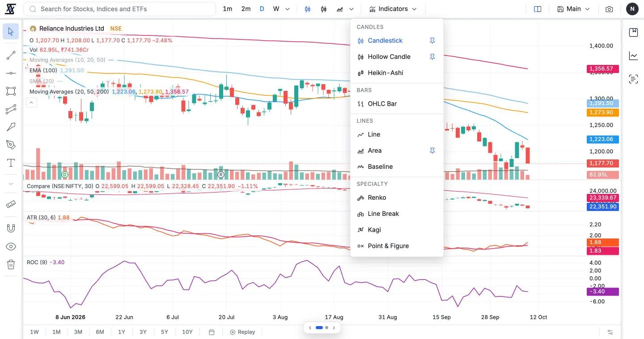
Task: Open the Indicators dropdown
Action: point(393,9)
